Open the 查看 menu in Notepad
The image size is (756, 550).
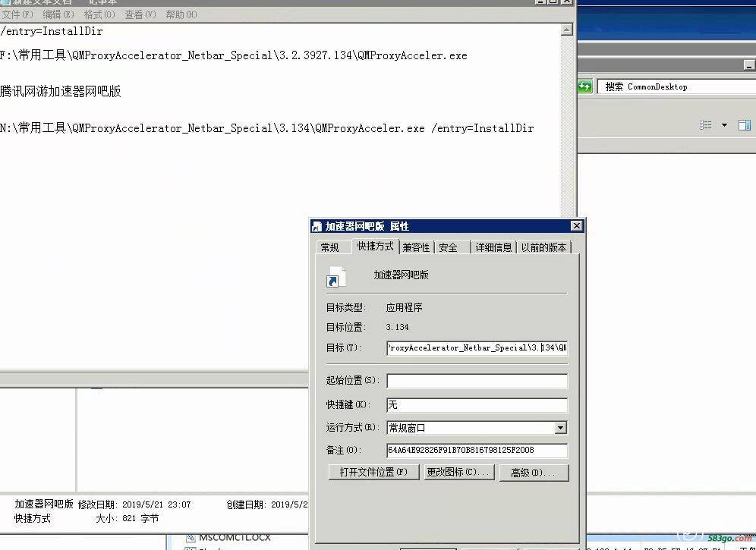(x=140, y=14)
